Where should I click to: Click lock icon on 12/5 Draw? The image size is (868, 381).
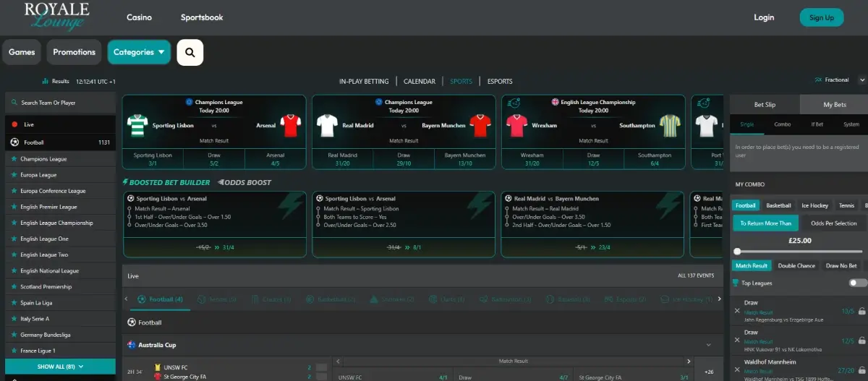point(861,341)
